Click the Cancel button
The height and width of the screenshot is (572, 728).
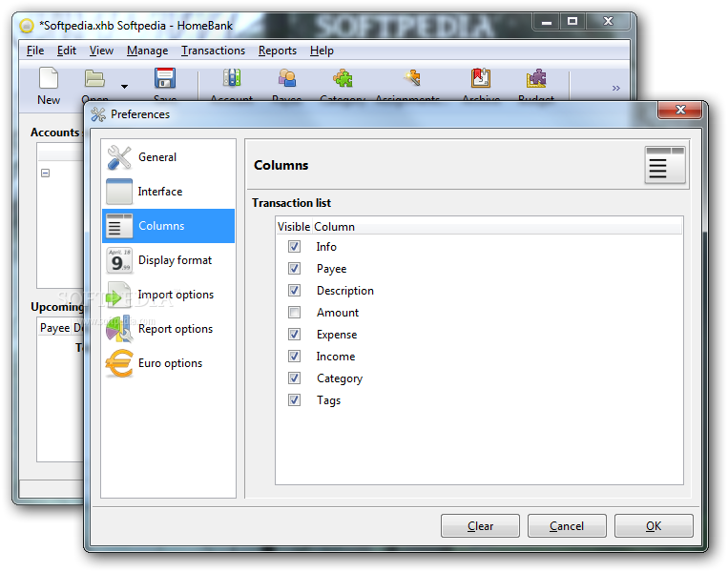[567, 525]
